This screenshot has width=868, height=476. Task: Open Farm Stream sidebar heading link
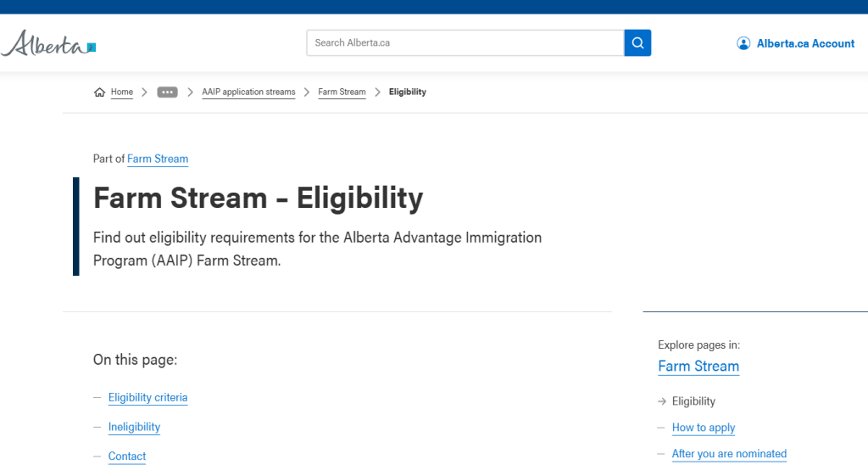(x=698, y=367)
